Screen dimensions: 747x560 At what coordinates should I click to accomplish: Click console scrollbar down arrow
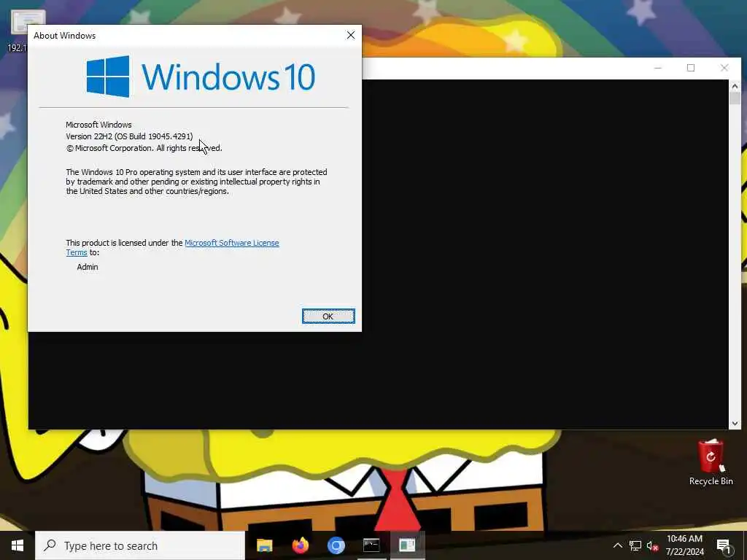click(735, 424)
